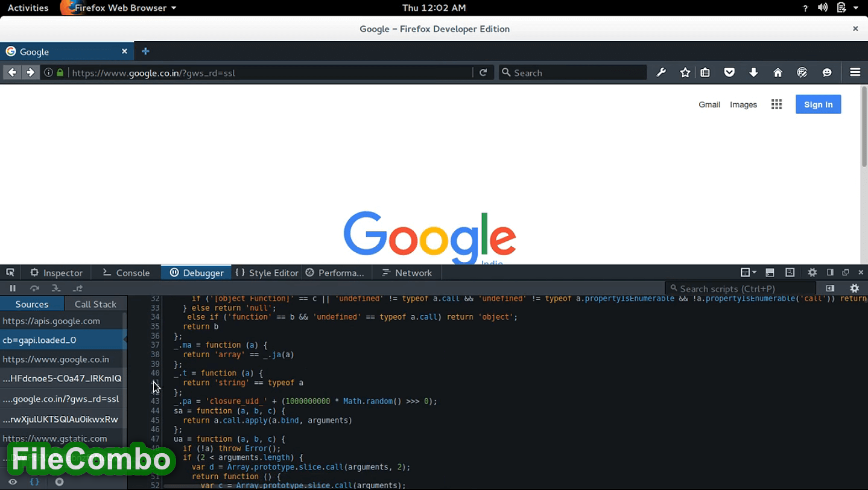Select https://www.gstatic.com source group

pyautogui.click(x=61, y=439)
